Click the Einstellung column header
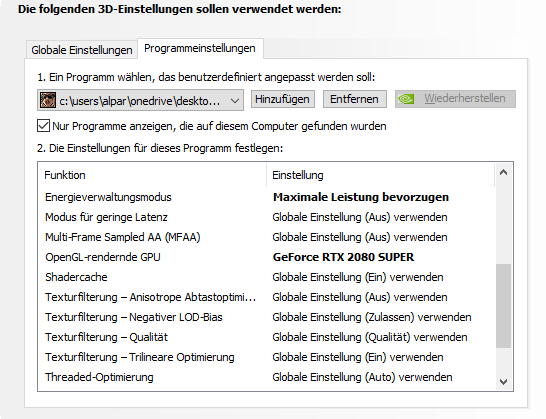546x419 pixels. tap(380, 175)
